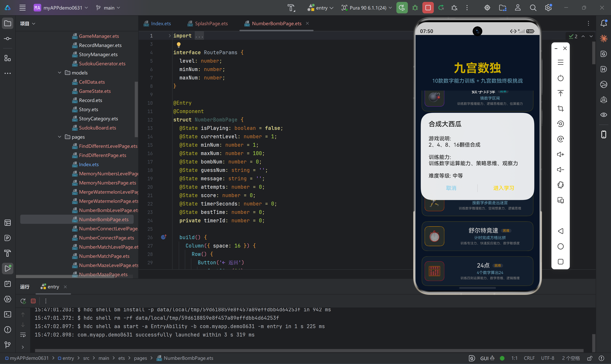Viewport: 611px width, 364px height.
Task: Click emulator screenshot crop icon
Action: coord(560,108)
